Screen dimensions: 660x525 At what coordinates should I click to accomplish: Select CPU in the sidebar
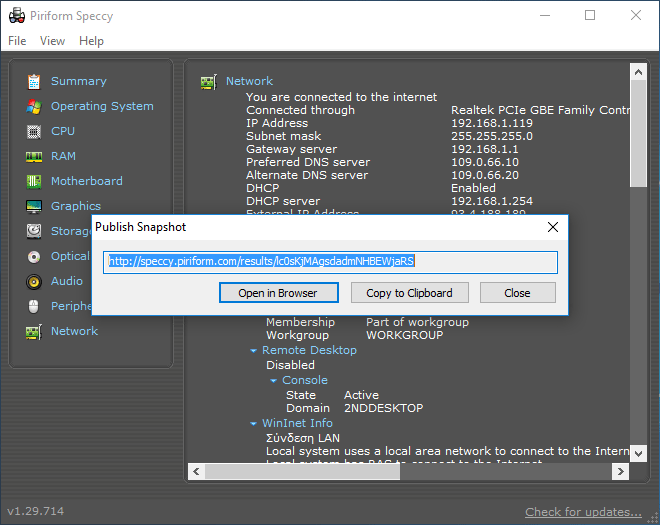[63, 131]
